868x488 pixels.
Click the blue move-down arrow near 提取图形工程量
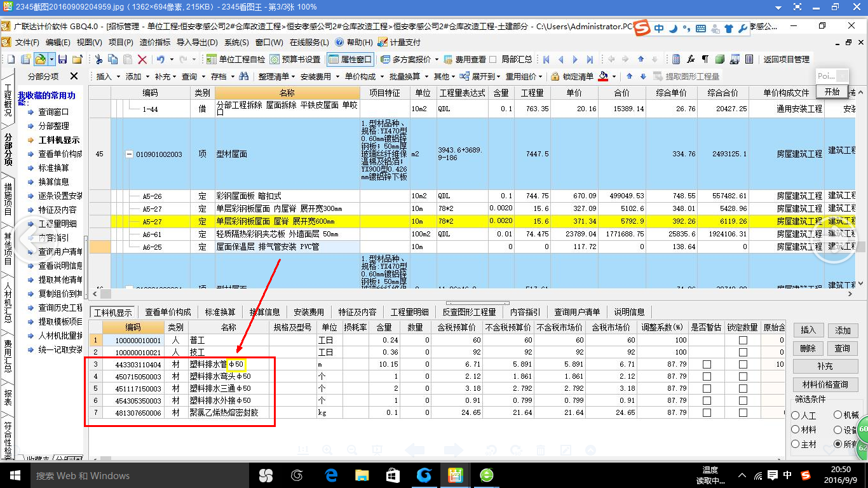tap(643, 76)
